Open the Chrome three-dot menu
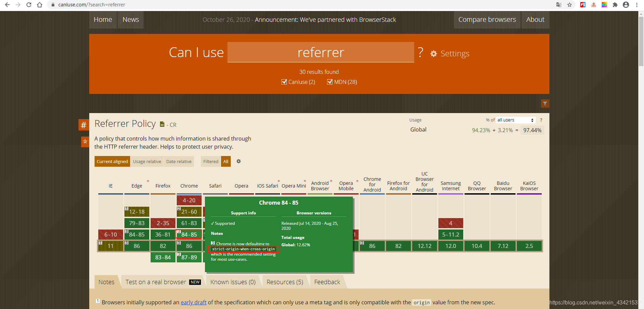This screenshot has width=644, height=309. click(x=637, y=5)
